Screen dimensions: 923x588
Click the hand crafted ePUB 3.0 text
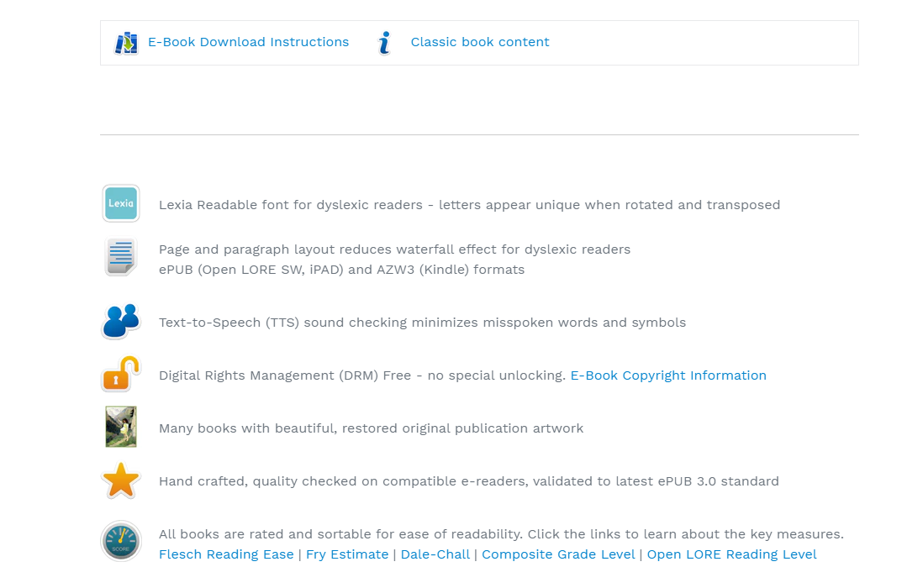click(x=468, y=481)
